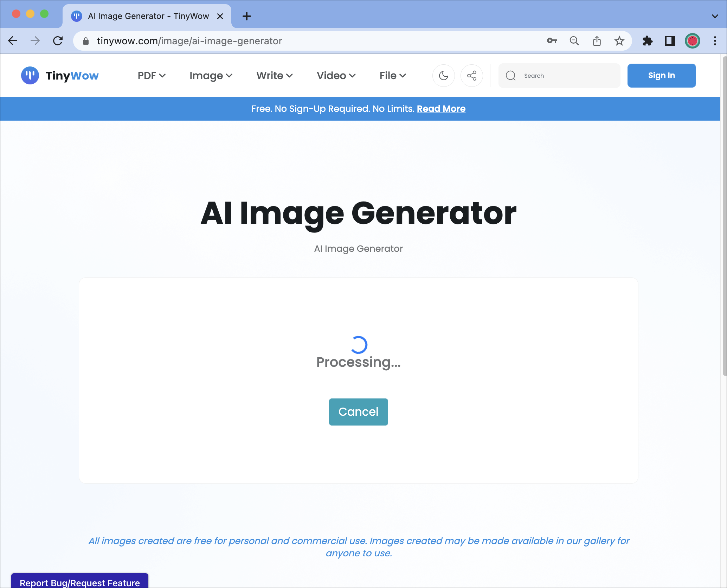Click the search magnifier icon
Viewport: 727px width, 588px height.
511,75
